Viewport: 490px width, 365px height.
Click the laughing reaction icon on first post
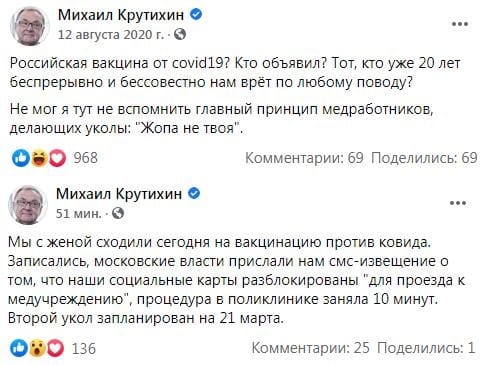click(40, 158)
